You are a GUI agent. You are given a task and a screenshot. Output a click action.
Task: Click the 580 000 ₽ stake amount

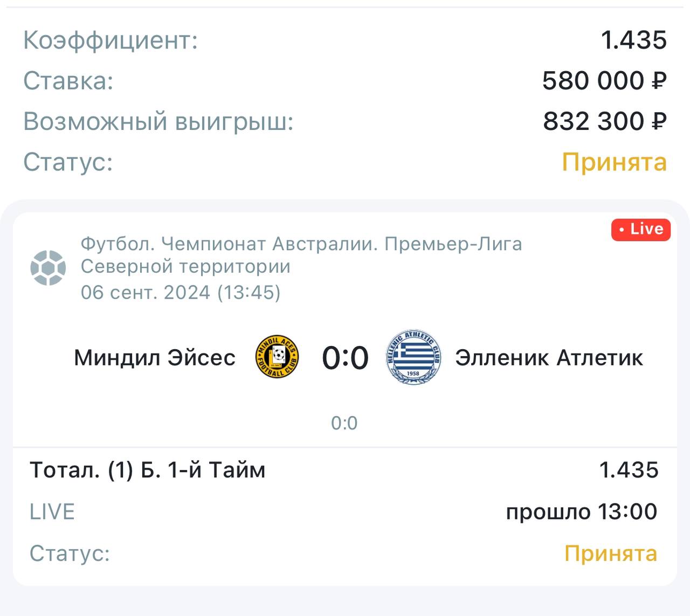click(604, 81)
